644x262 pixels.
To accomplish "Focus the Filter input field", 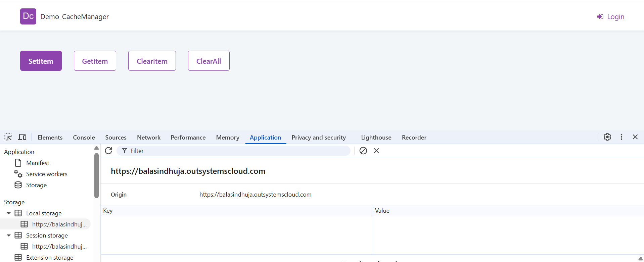I will (x=233, y=151).
